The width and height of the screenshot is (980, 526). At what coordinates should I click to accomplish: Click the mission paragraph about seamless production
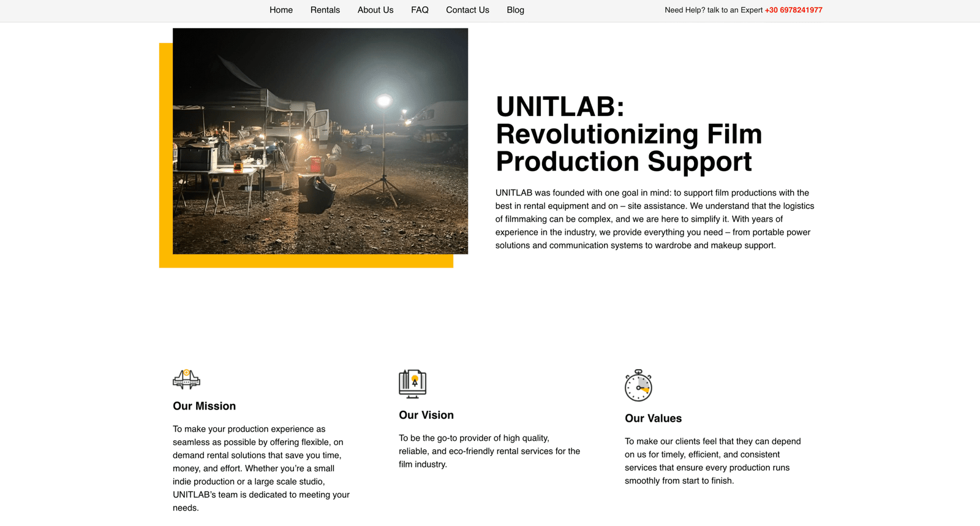pos(262,468)
